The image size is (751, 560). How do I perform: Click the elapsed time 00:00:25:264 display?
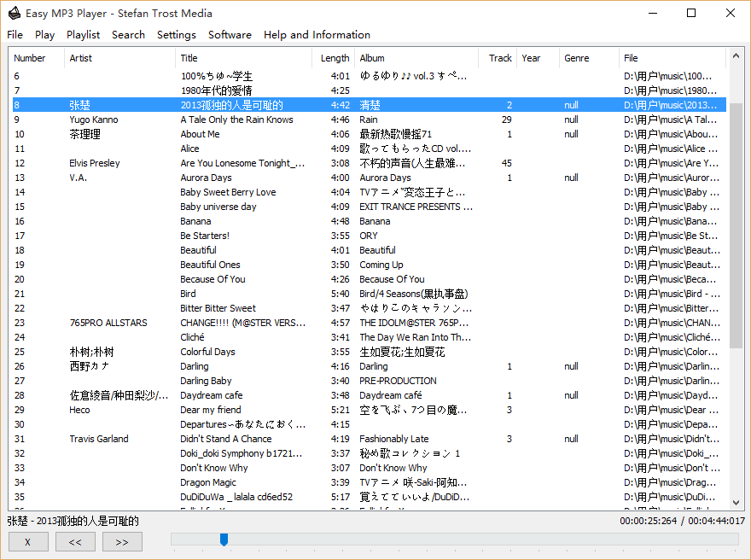point(648,521)
